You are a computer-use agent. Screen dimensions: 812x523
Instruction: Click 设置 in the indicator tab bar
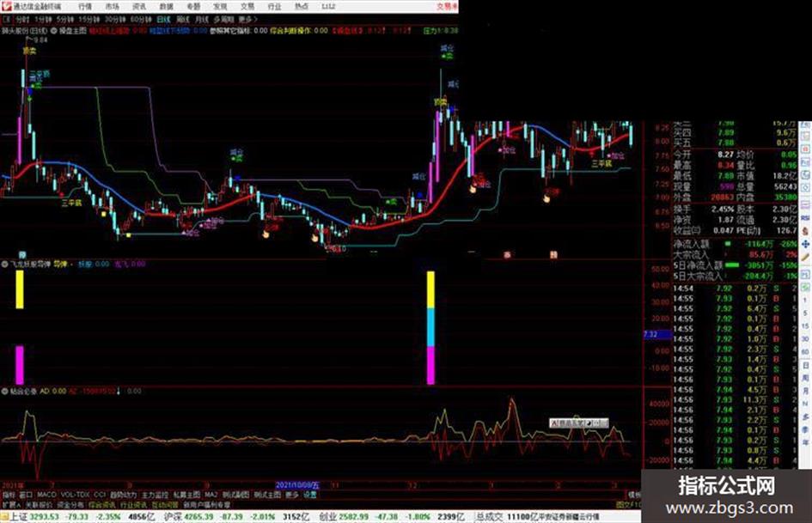coord(309,495)
